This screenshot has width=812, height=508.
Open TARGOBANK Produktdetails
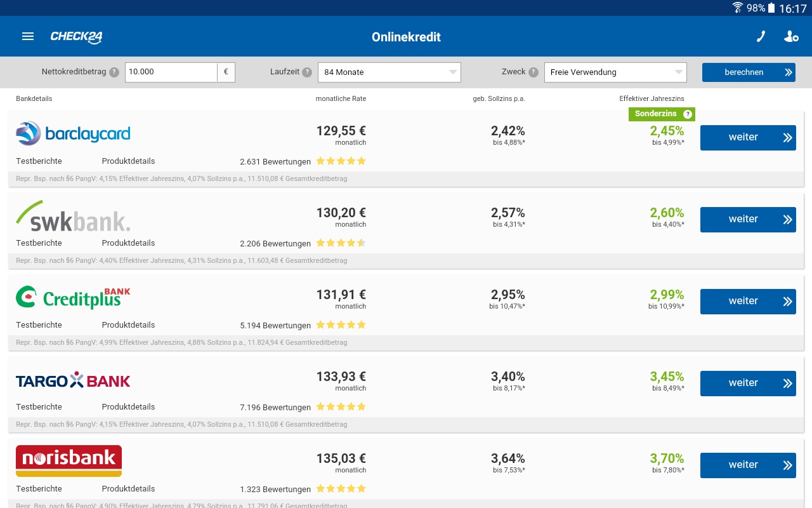pos(128,407)
